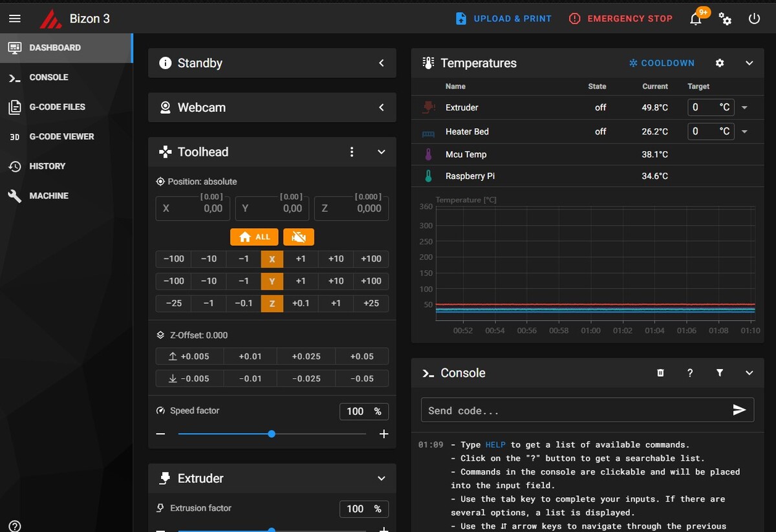776x532 pixels.
Task: Click the motors off icon button
Action: click(x=298, y=237)
